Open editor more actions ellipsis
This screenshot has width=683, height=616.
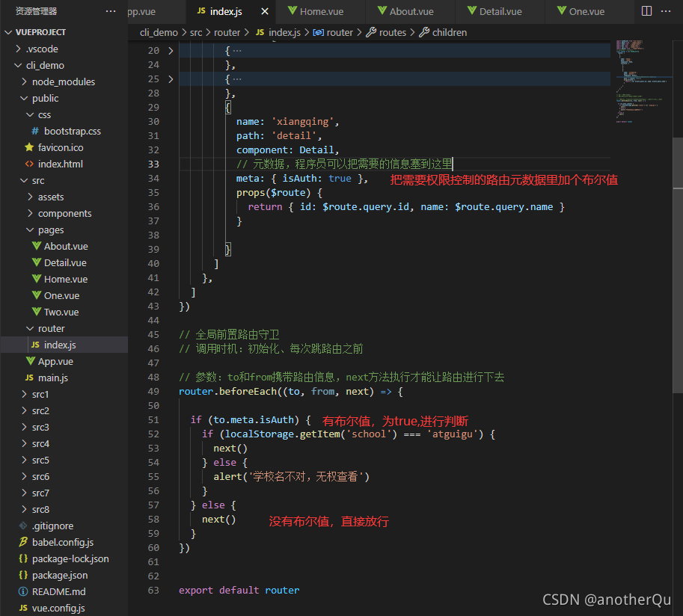[x=666, y=11]
